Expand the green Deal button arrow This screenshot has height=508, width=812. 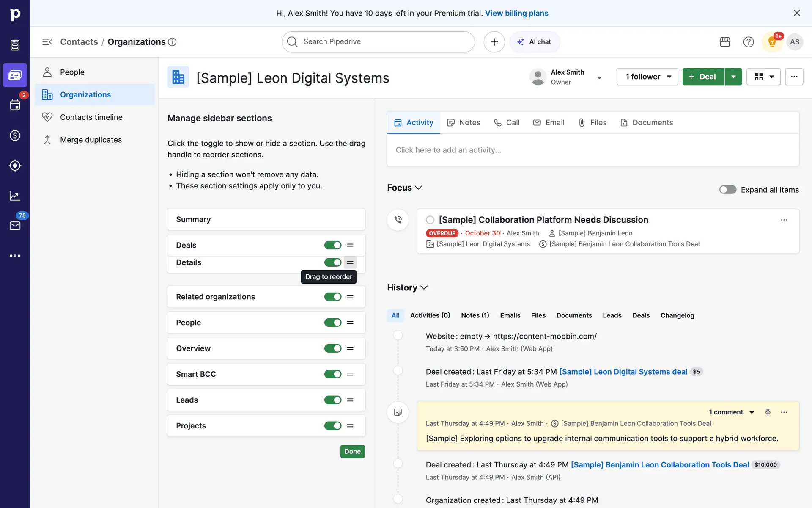point(733,77)
